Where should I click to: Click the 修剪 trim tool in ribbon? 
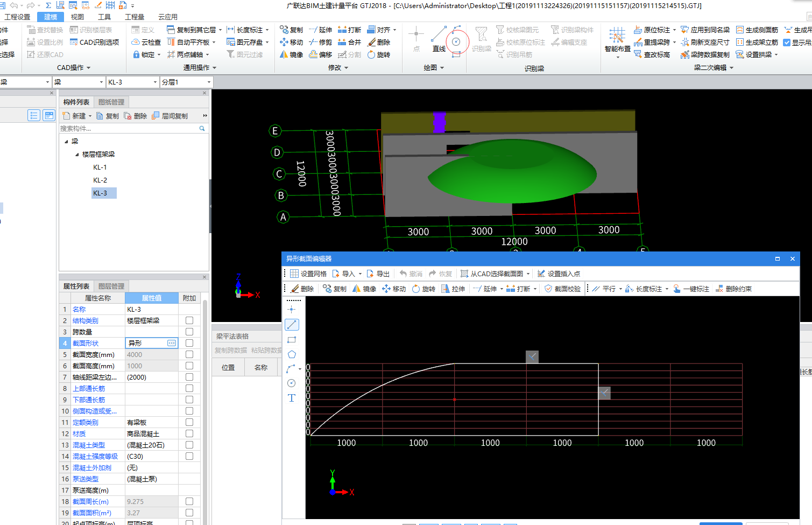click(x=320, y=42)
